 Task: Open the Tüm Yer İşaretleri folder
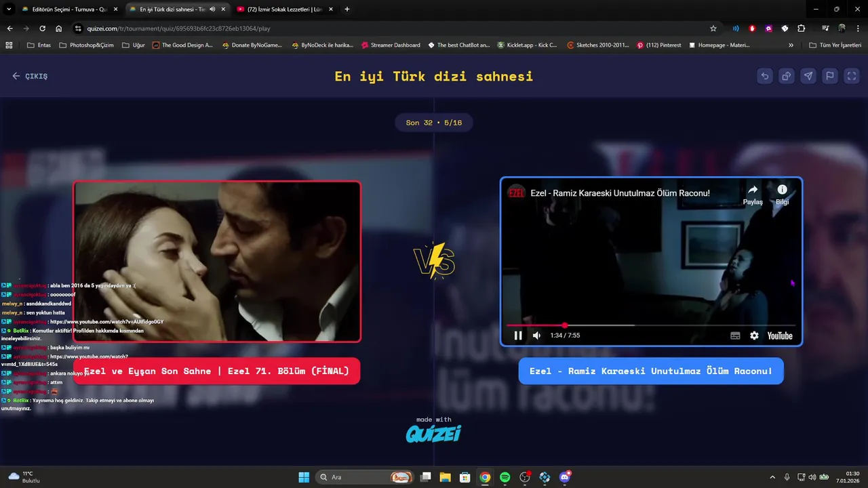tap(835, 45)
